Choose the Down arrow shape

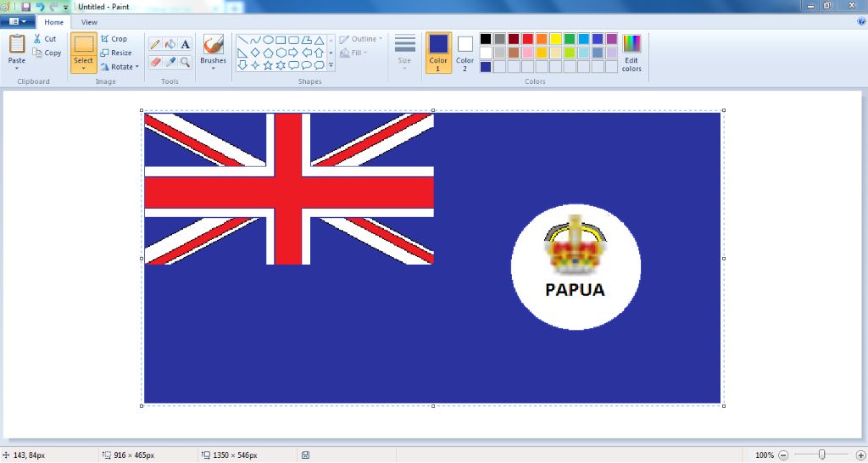coord(242,65)
